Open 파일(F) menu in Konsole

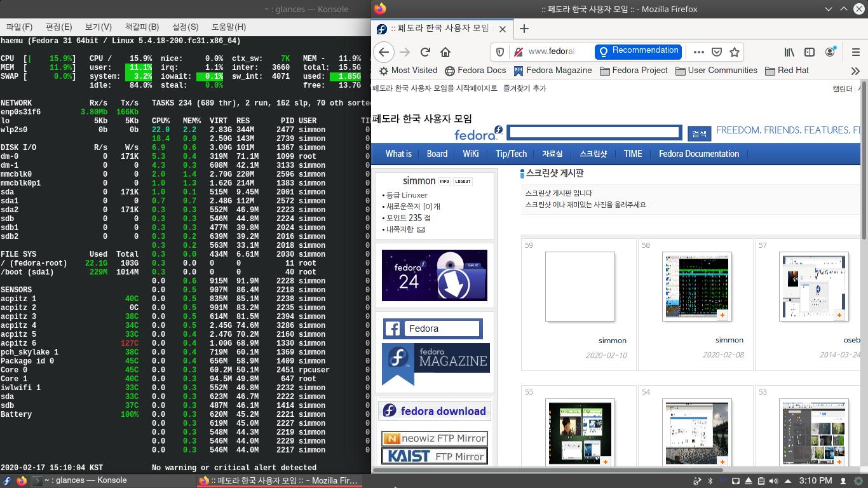click(x=19, y=27)
